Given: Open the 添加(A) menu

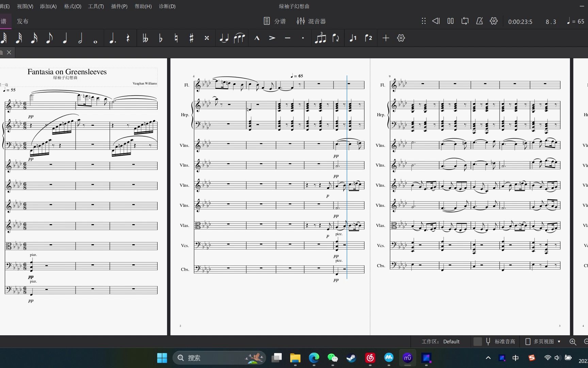Looking at the screenshot, I should tap(48, 6).
